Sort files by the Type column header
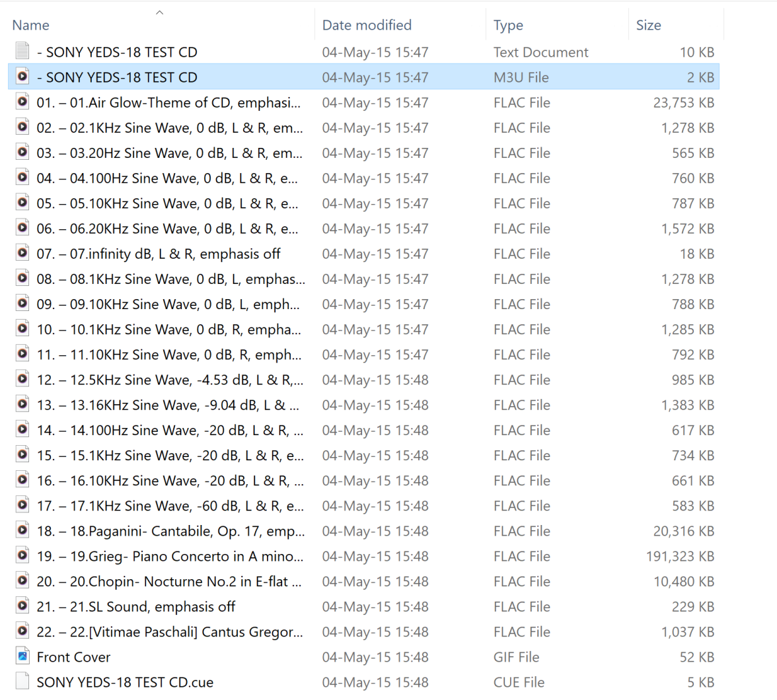 coord(508,25)
